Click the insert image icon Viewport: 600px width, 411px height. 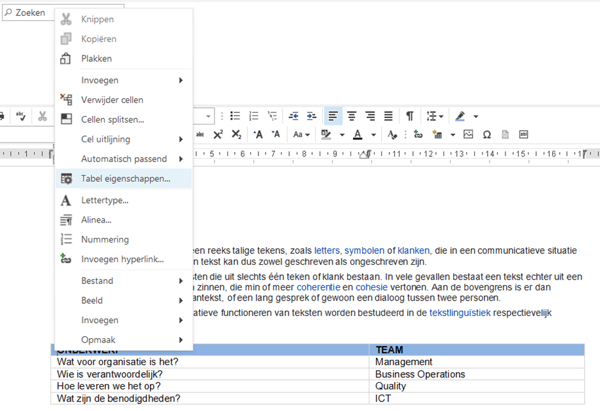tap(468, 135)
